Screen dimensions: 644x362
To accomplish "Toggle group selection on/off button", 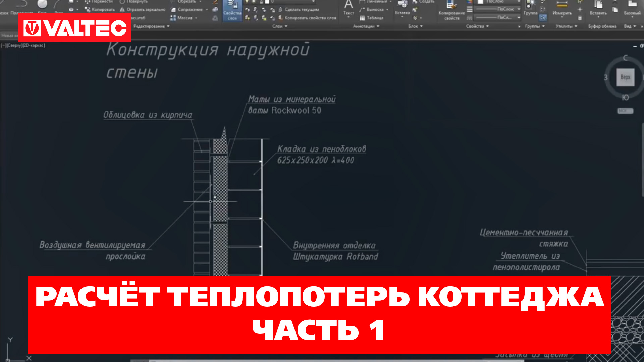I will [x=543, y=18].
